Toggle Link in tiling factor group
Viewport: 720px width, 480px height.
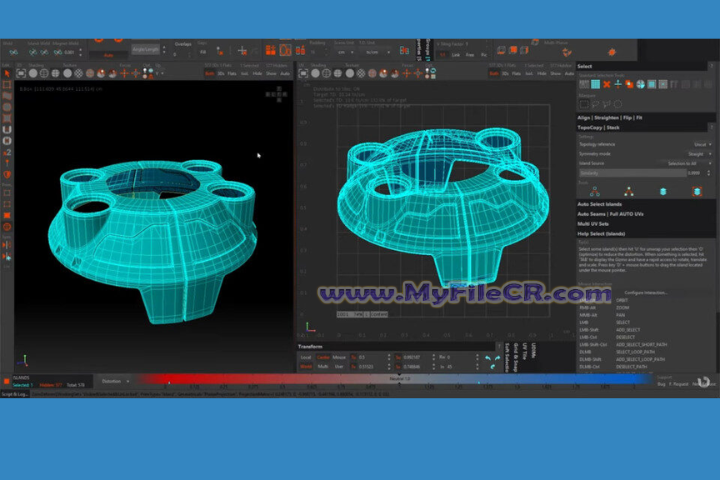point(456,55)
